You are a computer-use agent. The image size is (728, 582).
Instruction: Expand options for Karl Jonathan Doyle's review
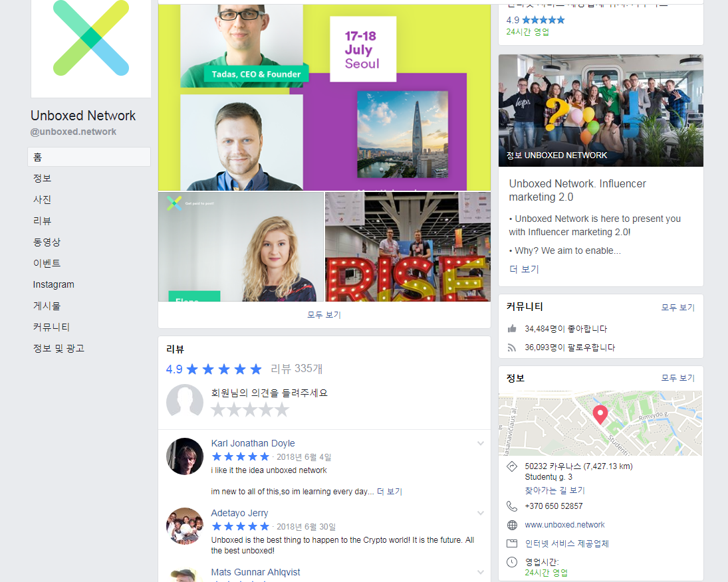(x=481, y=443)
